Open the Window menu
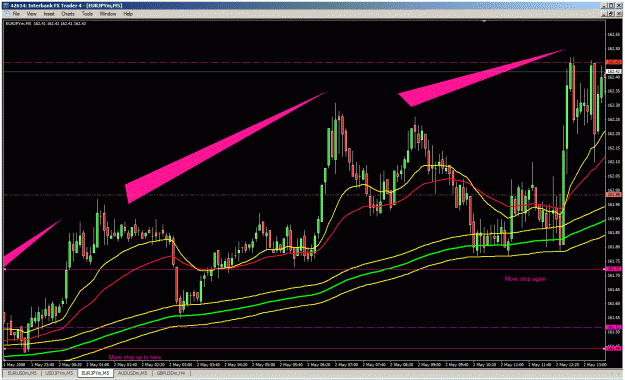625x380 pixels. [108, 14]
